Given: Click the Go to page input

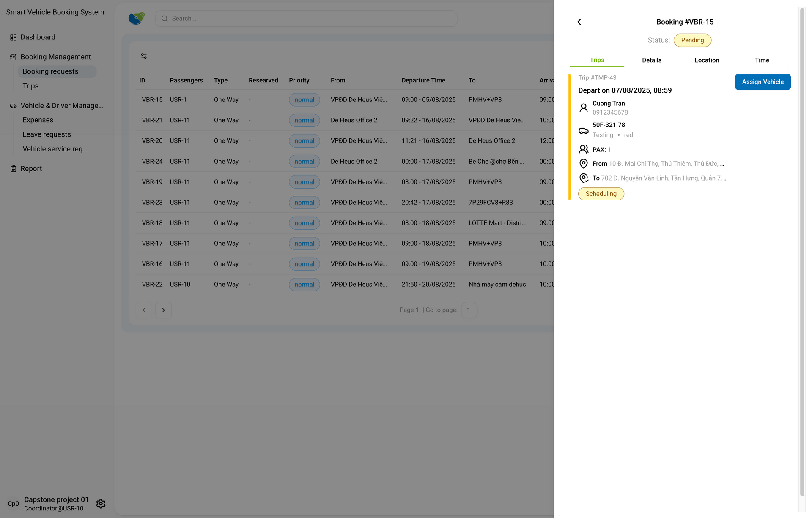Looking at the screenshot, I should tap(469, 310).
